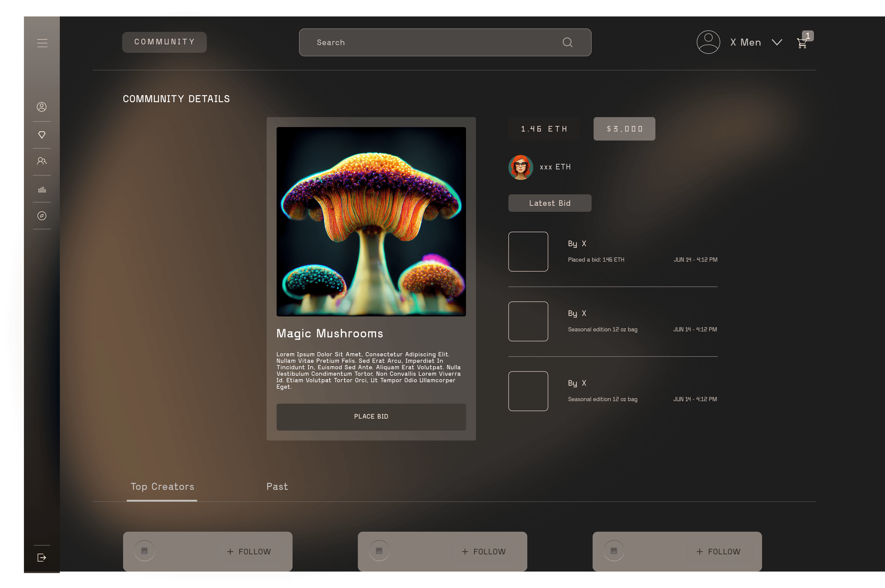885x588 pixels.
Task: Click 'Seasonal edition 12 oz bag' in last bid row
Action: pos(602,399)
